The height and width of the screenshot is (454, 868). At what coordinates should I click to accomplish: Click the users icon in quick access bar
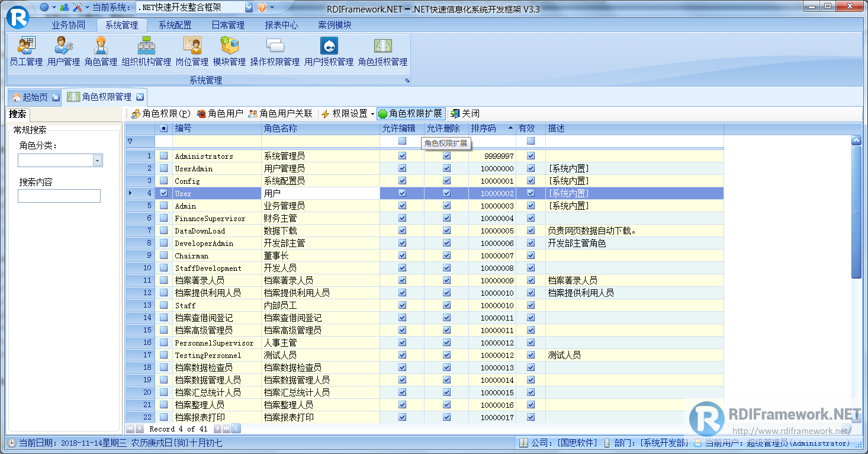click(65, 8)
